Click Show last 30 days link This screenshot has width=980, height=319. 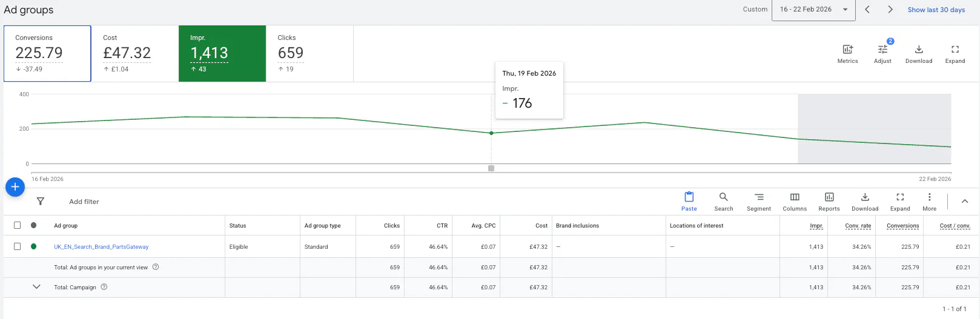(x=936, y=10)
